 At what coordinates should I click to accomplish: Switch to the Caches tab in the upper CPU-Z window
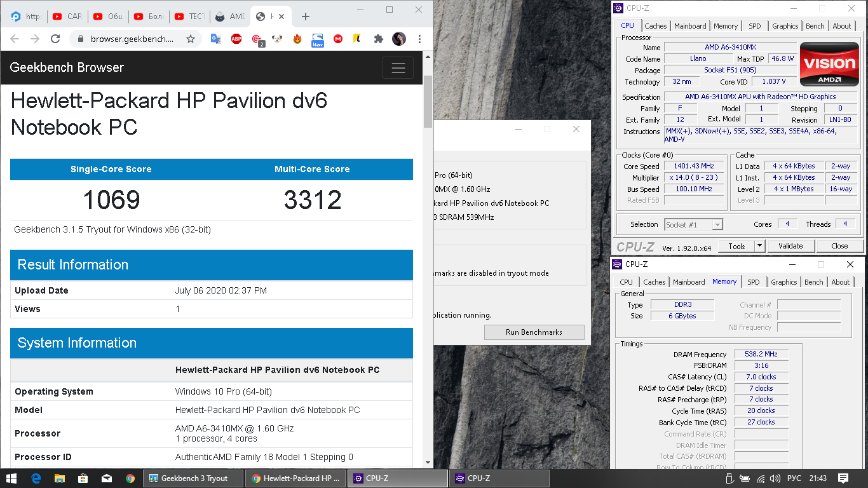click(656, 26)
